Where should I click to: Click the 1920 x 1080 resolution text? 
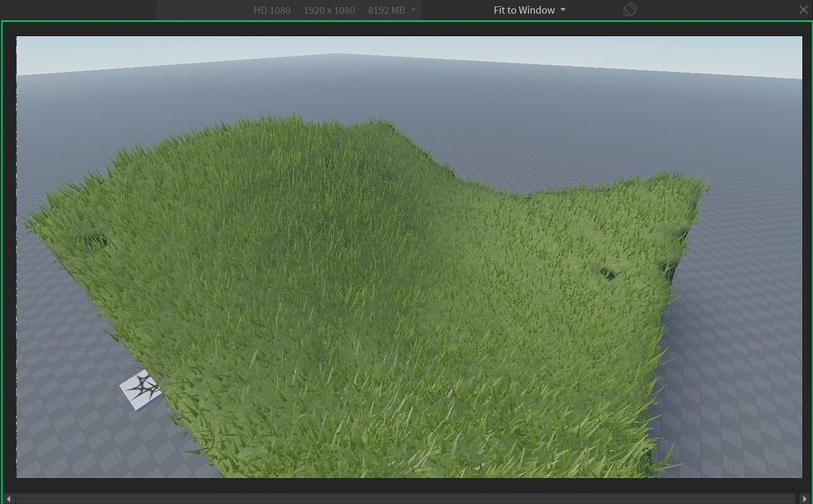329,9
